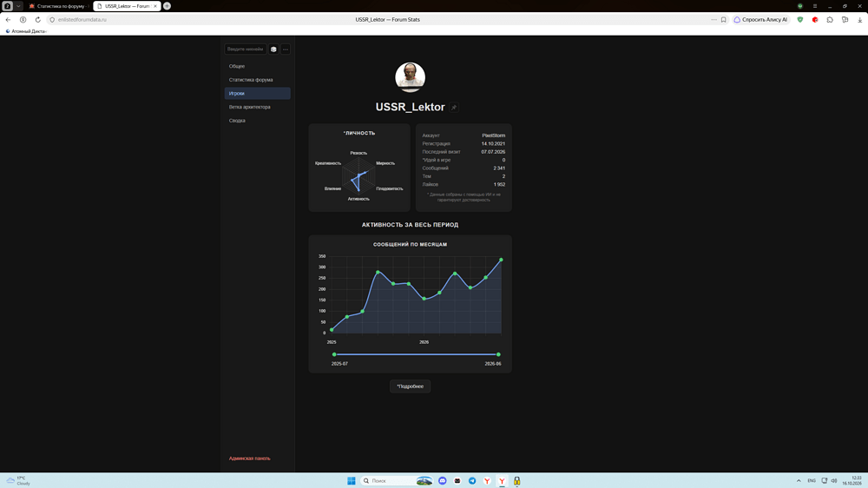Expand the tab group dropdown arrow
The image size is (868, 488).
coord(18,6)
